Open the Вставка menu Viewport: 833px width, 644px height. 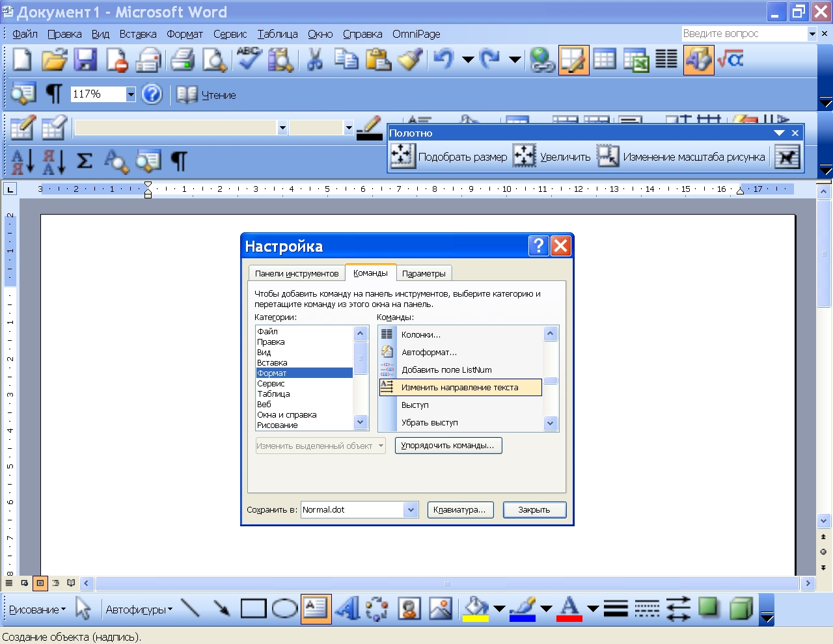click(x=138, y=34)
